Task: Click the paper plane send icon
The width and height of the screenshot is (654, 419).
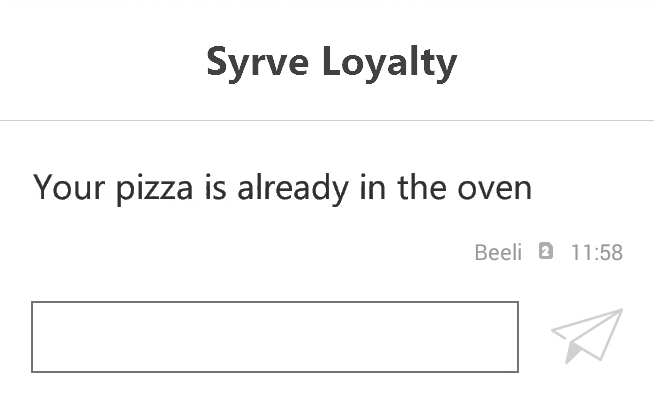Action: 586,335
